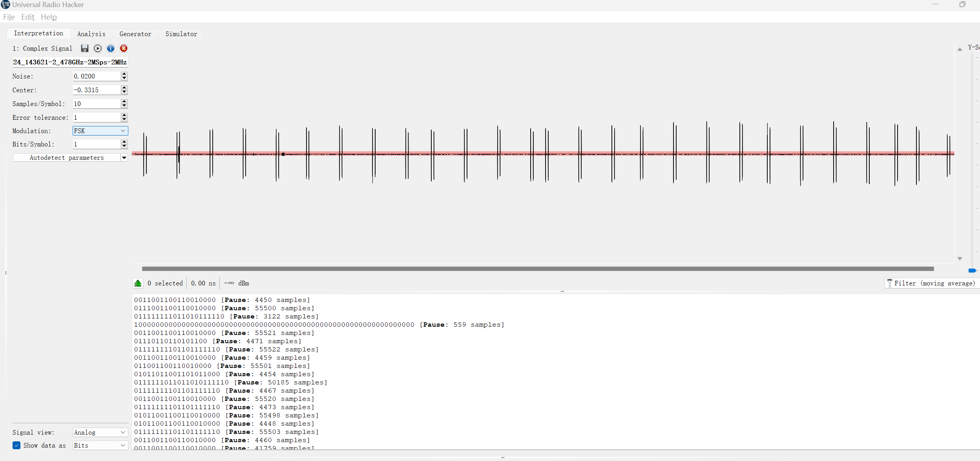The width and height of the screenshot is (980, 461).
Task: Click the signal view scroll down arrow
Action: (x=960, y=258)
